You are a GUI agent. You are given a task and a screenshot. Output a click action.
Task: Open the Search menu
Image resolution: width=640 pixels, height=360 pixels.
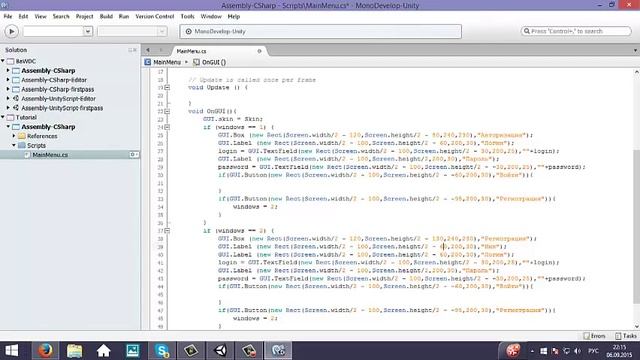coord(61,16)
